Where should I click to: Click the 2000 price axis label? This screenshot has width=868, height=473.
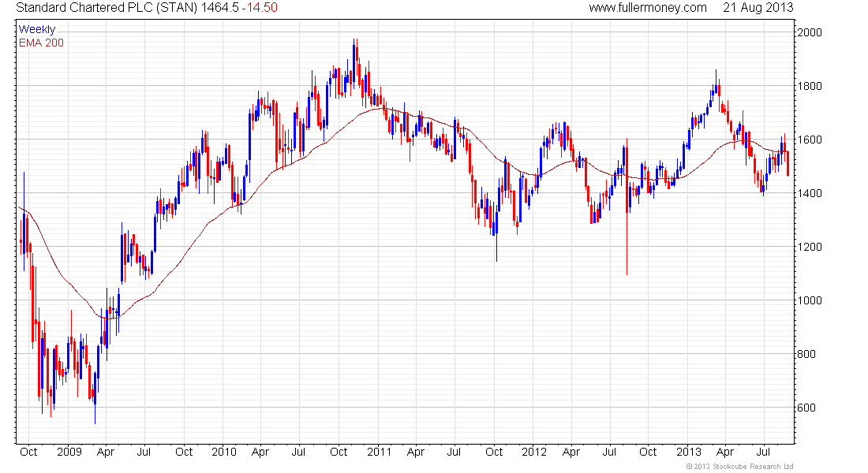tap(810, 32)
